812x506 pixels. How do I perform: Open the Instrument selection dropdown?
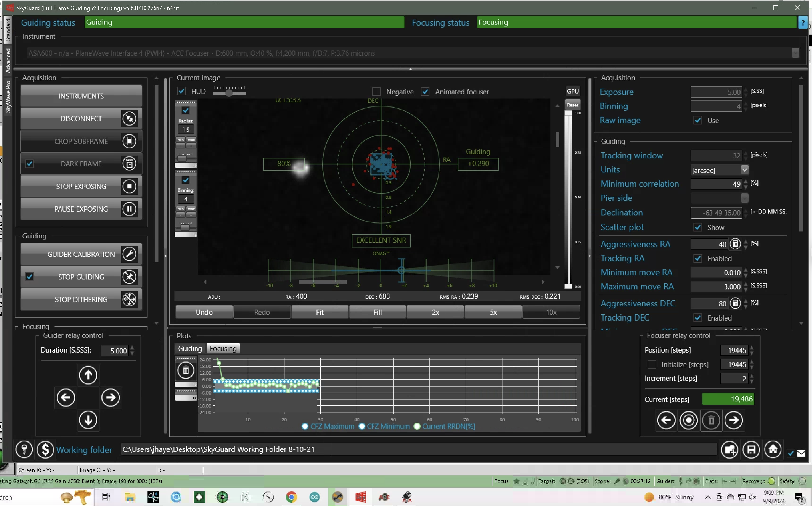[795, 53]
